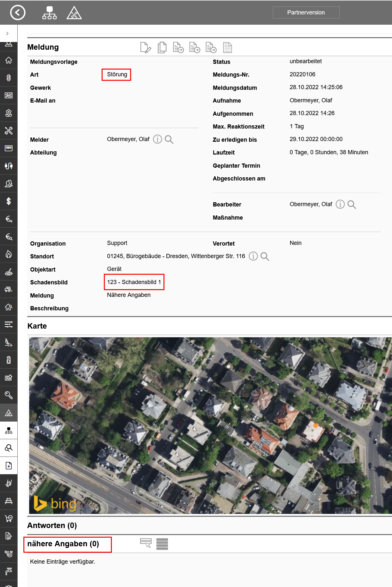Click the Bing aerial map image
Viewport: 392px width, 587px height.
pyautogui.click(x=210, y=425)
